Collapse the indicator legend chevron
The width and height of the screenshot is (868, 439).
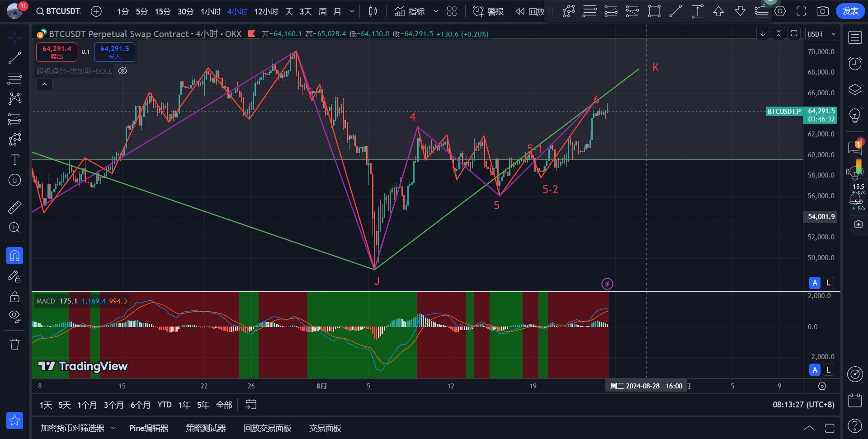pos(44,84)
